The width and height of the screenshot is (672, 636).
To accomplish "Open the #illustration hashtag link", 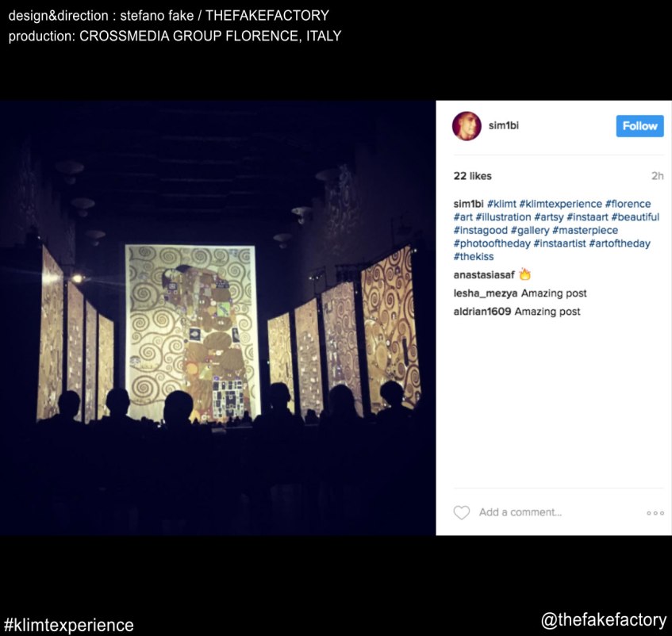I will 503,217.
